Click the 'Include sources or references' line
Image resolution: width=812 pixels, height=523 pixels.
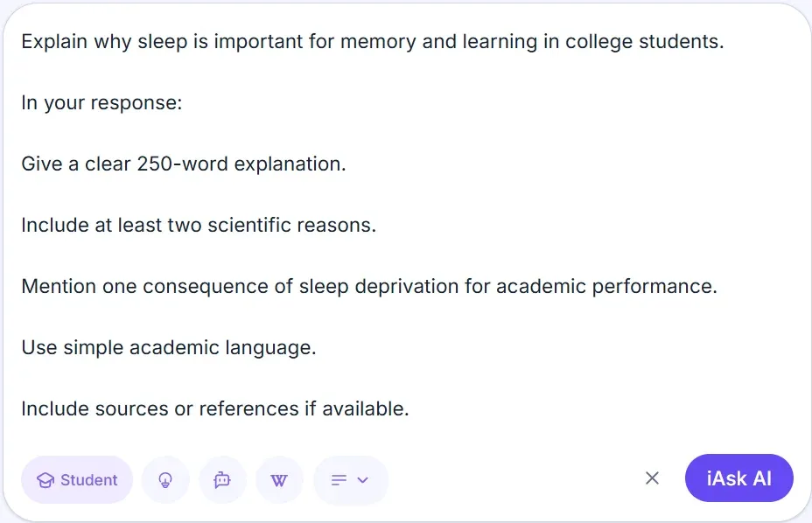coord(214,408)
